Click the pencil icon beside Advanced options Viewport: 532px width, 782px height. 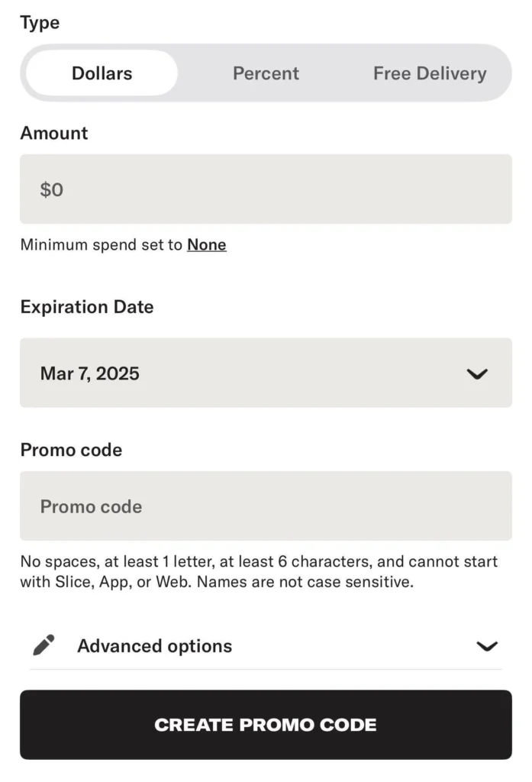coord(44,645)
